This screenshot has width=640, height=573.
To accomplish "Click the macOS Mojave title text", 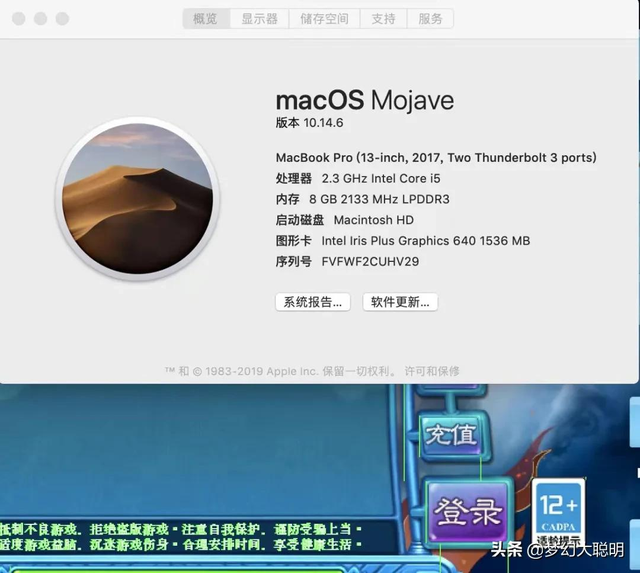I will (x=364, y=100).
